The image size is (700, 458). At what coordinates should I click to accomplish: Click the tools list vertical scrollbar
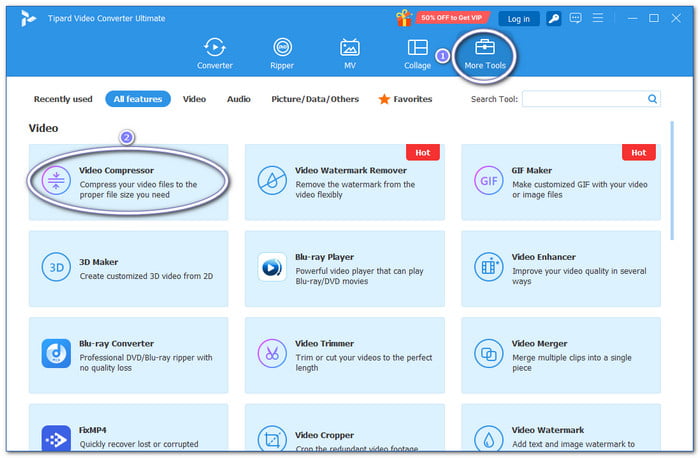(x=672, y=180)
